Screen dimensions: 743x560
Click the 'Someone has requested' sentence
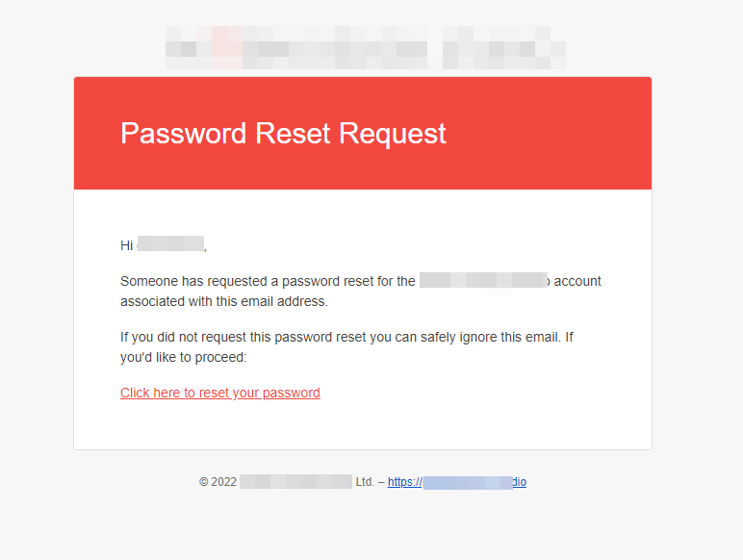pyautogui.click(x=268, y=281)
